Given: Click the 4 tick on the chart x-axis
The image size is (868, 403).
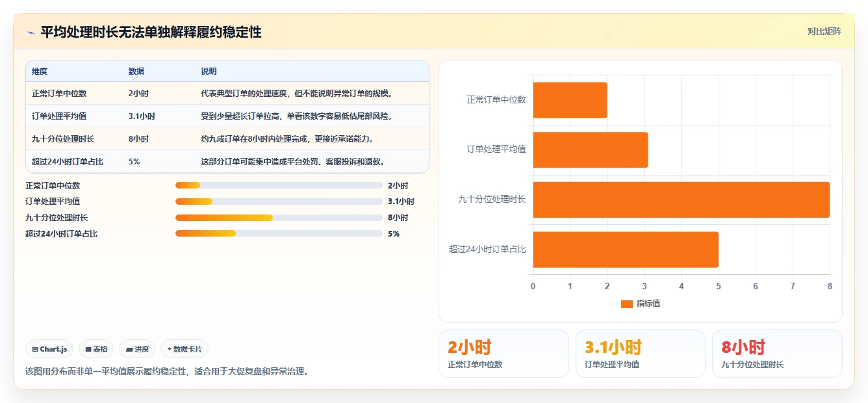Looking at the screenshot, I should pyautogui.click(x=682, y=286).
